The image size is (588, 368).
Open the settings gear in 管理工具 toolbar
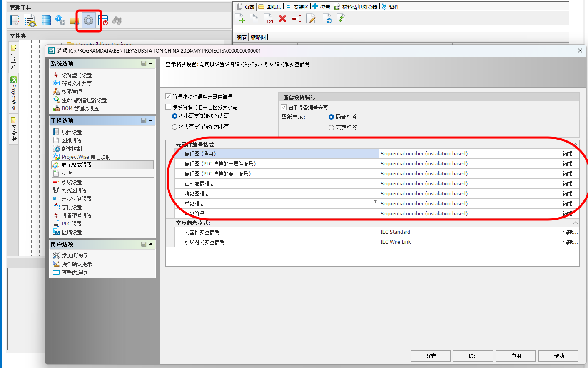tap(88, 20)
